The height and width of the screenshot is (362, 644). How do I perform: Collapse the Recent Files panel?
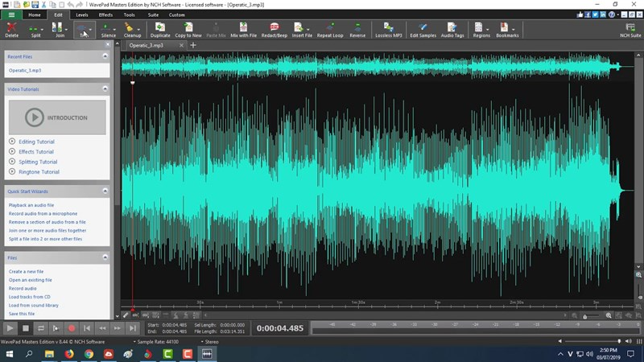105,56
